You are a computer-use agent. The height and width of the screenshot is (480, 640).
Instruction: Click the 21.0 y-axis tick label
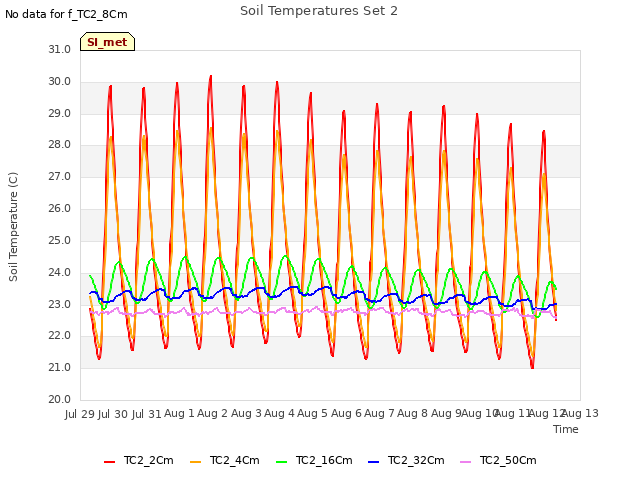[x=60, y=367]
